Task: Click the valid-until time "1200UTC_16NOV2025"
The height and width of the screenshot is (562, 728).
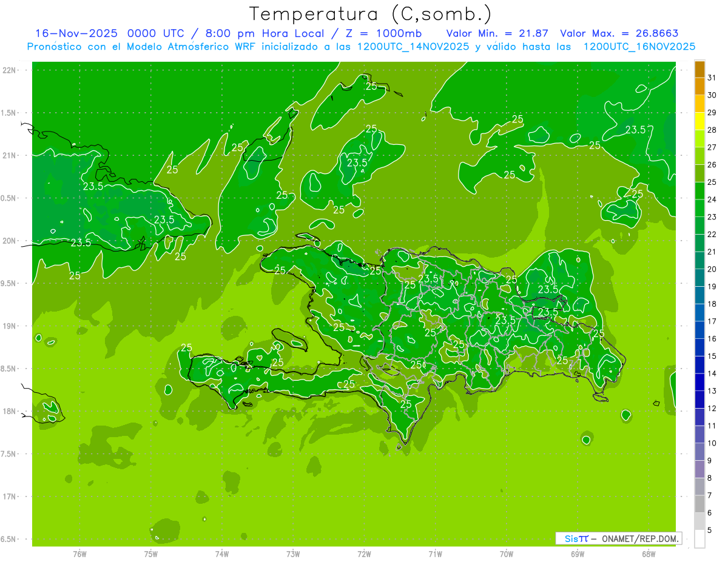Action: click(639, 47)
